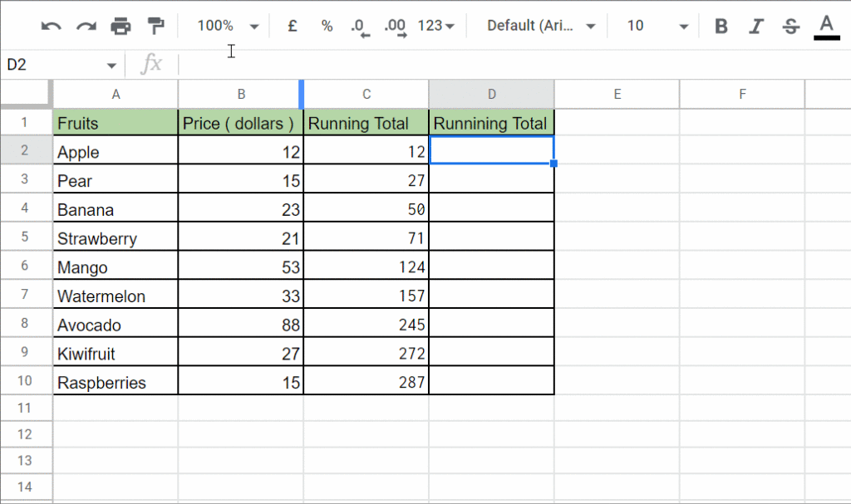851x504 pixels.
Task: Format selection as percent
Action: coord(327,25)
